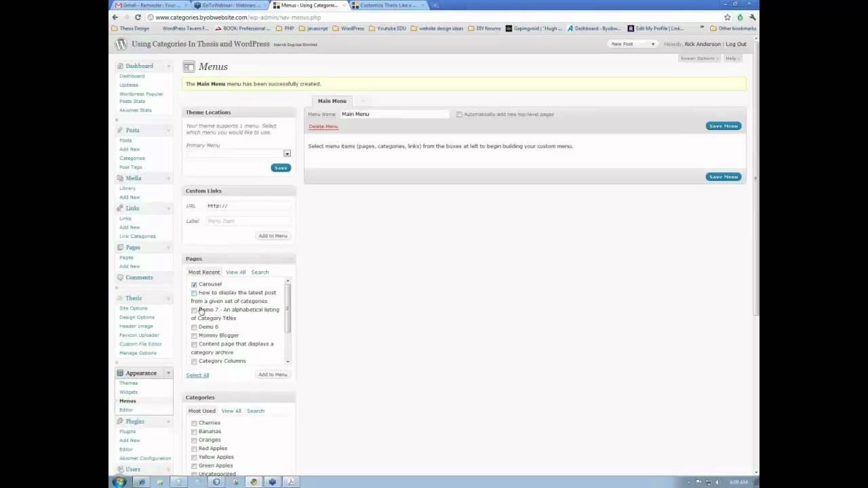Enable Automatically add new top-level pages
The width and height of the screenshot is (868, 488).
pos(459,115)
